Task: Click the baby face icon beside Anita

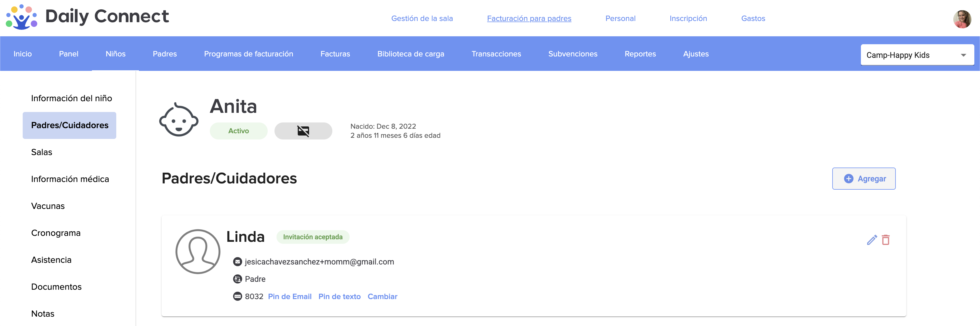Action: (178, 119)
